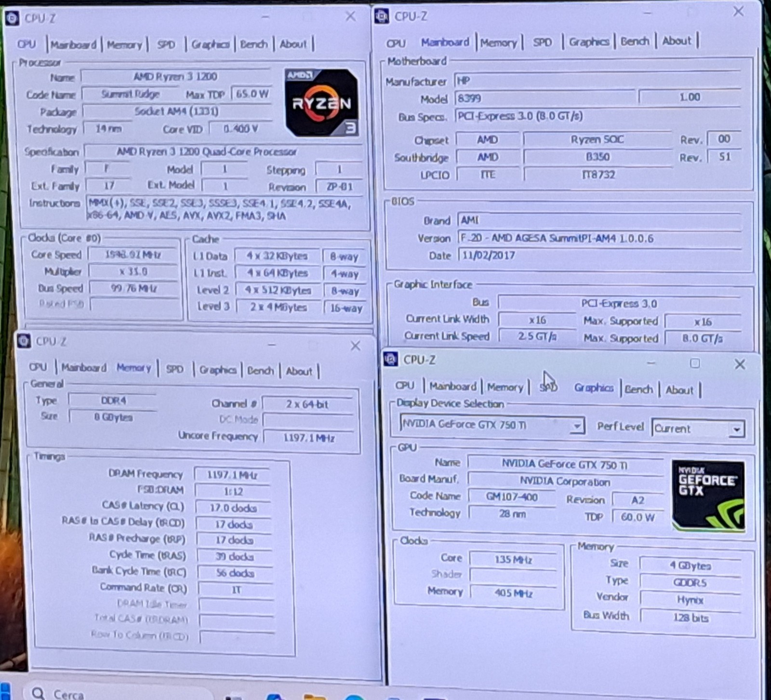This screenshot has height=700, width=771.
Task: Select the Specification field "AMD Ryzen 3 1200 Quad-Core Processor"
Action: [206, 152]
